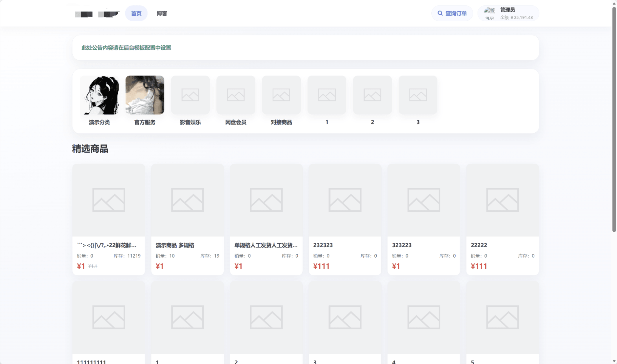The width and height of the screenshot is (617, 364).
Task: Open the second-row product image above title 2
Action: [x=266, y=317]
